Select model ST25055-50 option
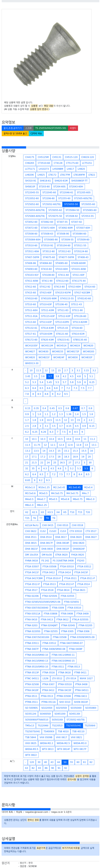Viewport: 101px width, 868px height. [x=71, y=204]
